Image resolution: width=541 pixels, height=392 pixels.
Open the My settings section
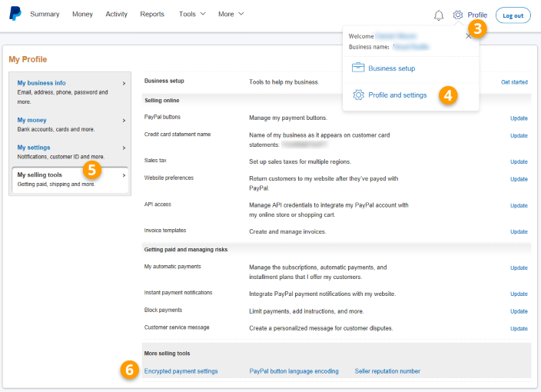pyautogui.click(x=34, y=148)
